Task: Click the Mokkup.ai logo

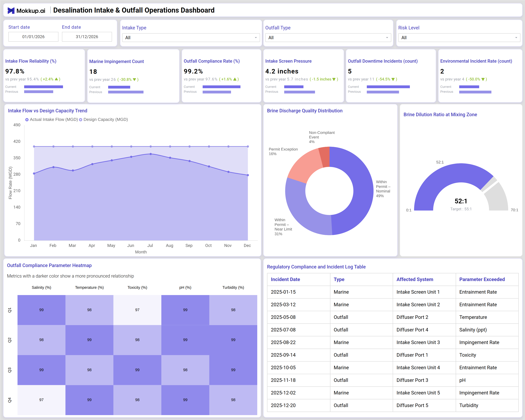Action: pyautogui.click(x=26, y=10)
